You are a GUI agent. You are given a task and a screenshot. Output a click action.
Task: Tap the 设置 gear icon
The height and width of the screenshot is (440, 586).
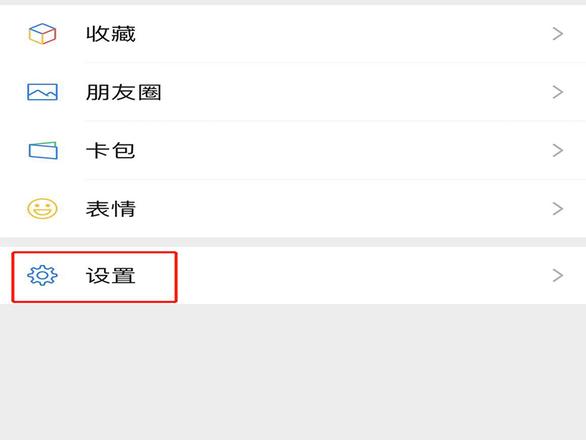(x=42, y=276)
